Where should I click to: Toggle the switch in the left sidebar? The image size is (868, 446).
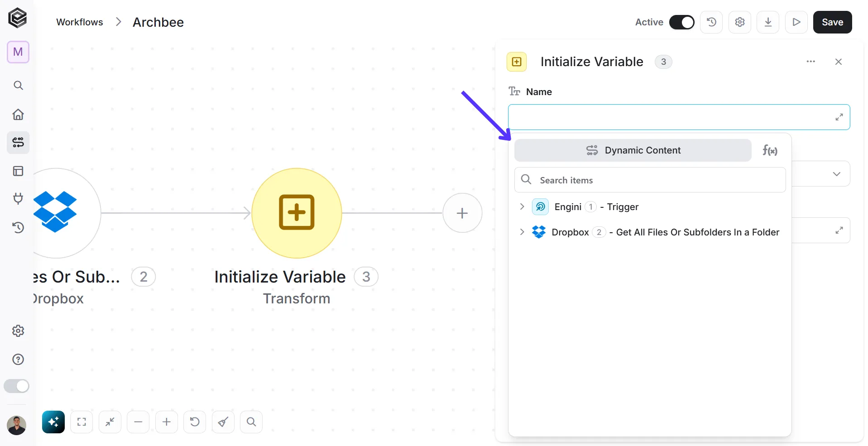click(x=16, y=386)
